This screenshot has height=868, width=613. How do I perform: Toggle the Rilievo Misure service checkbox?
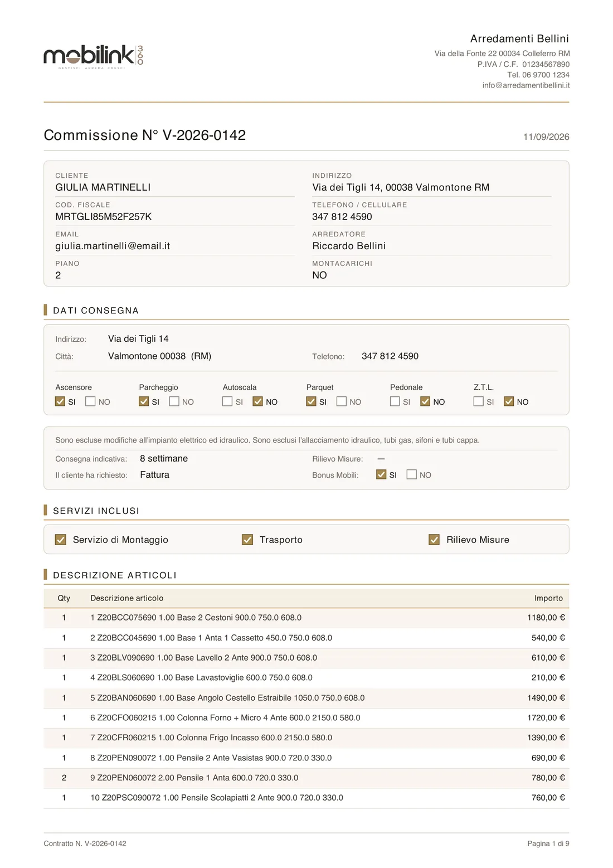[x=434, y=540]
